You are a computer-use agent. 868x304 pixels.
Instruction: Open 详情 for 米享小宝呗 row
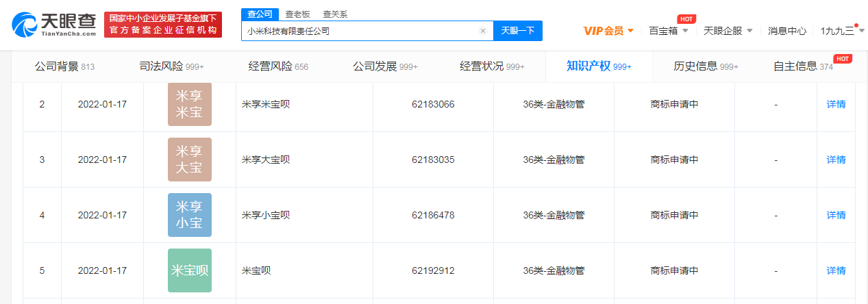836,215
